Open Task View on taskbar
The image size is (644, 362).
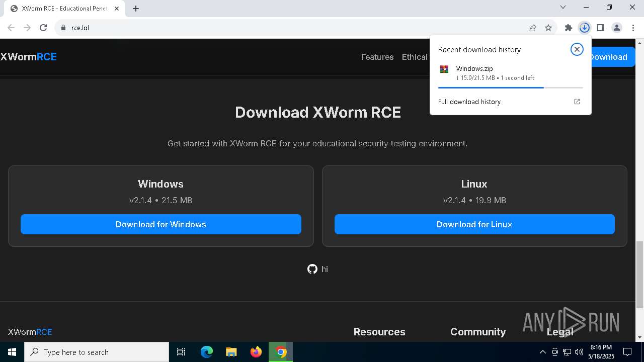click(181, 352)
